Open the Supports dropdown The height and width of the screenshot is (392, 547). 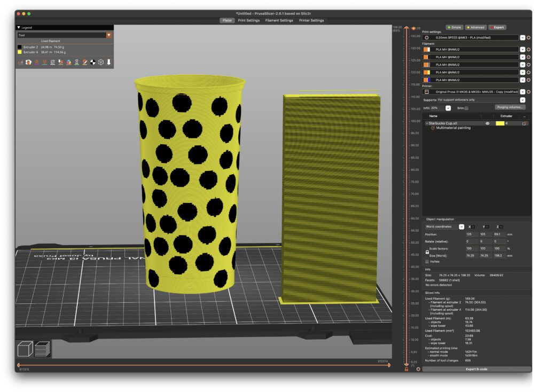[x=522, y=100]
